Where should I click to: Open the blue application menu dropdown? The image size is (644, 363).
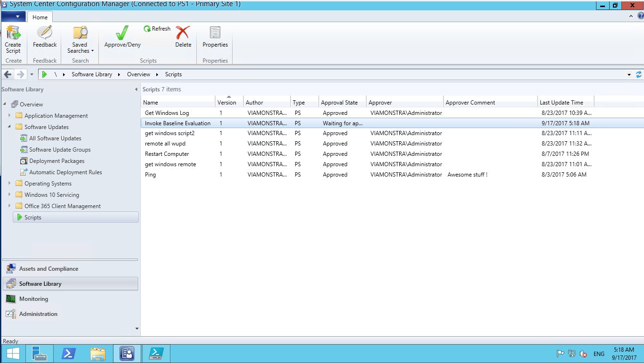(x=14, y=17)
